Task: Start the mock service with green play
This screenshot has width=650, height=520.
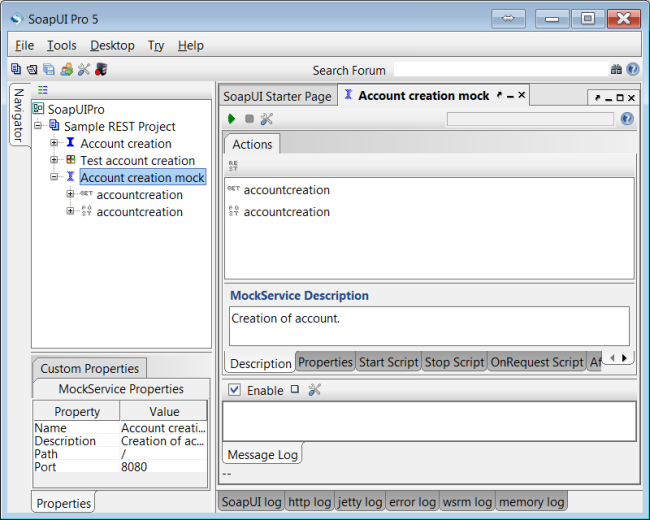Action: click(x=231, y=119)
